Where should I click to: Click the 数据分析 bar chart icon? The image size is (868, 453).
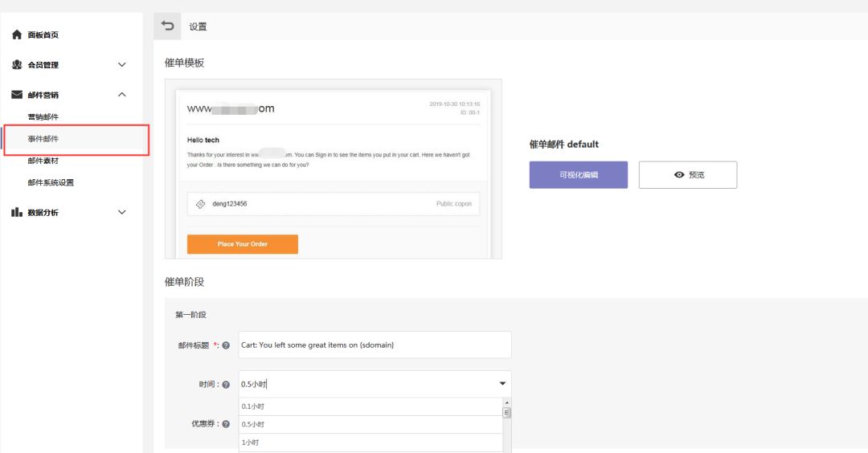[17, 212]
